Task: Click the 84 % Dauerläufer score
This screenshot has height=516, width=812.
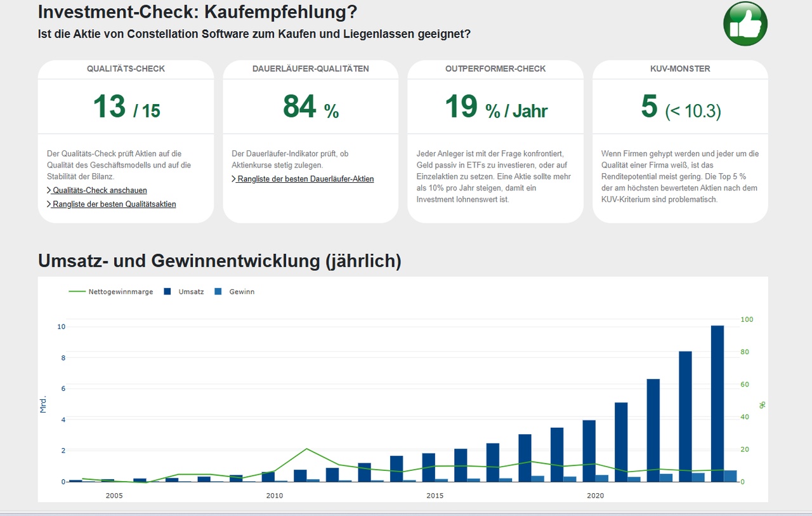Action: (x=311, y=106)
